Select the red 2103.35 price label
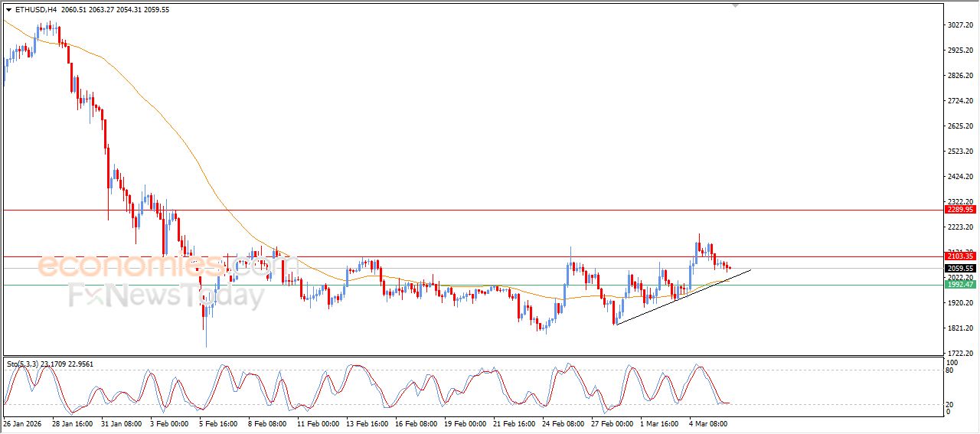Viewport: 980px width, 434px height. 959,256
